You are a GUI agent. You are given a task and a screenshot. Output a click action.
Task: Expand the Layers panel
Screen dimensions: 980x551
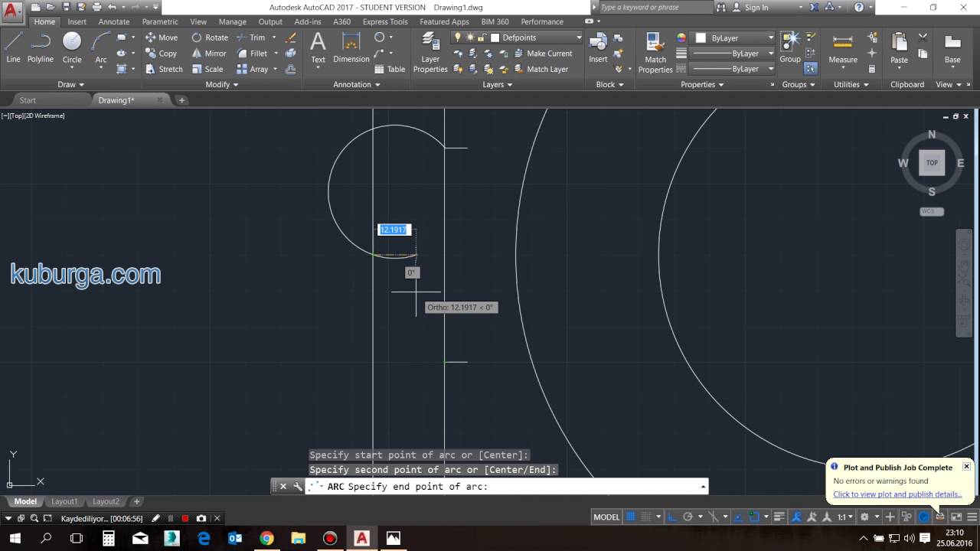(498, 84)
